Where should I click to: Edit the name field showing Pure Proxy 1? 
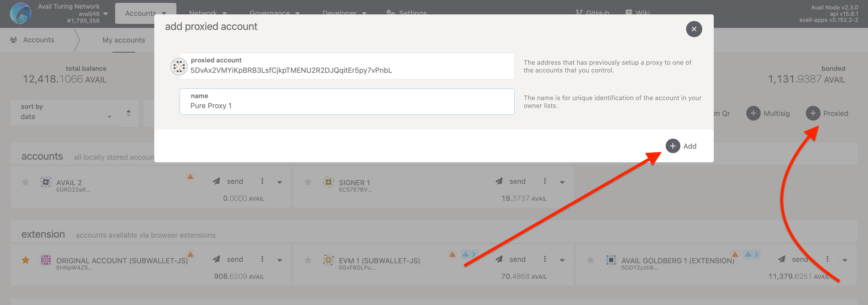347,106
